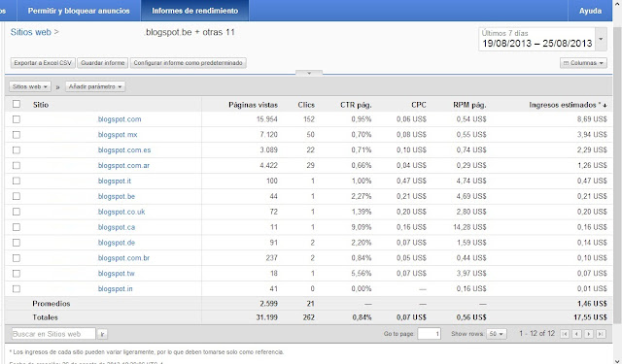The width and height of the screenshot is (622, 364).
Task: Collapse the chart panel with the arrow handle
Action: pyautogui.click(x=309, y=73)
